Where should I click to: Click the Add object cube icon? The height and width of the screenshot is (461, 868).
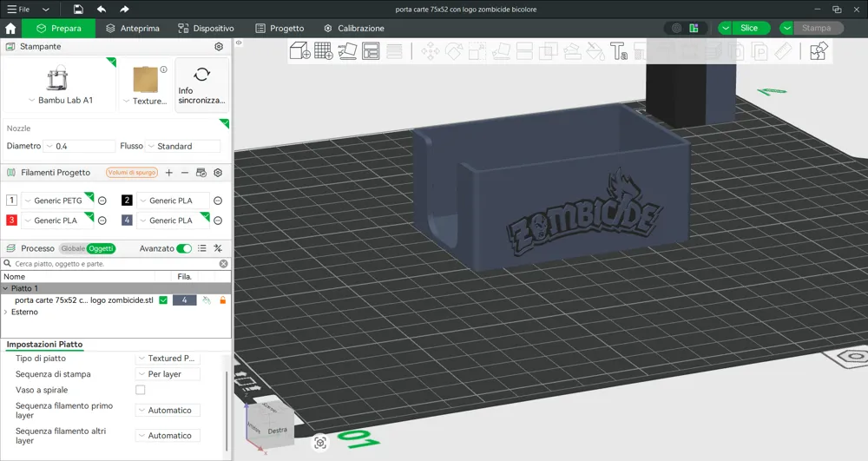pyautogui.click(x=300, y=50)
